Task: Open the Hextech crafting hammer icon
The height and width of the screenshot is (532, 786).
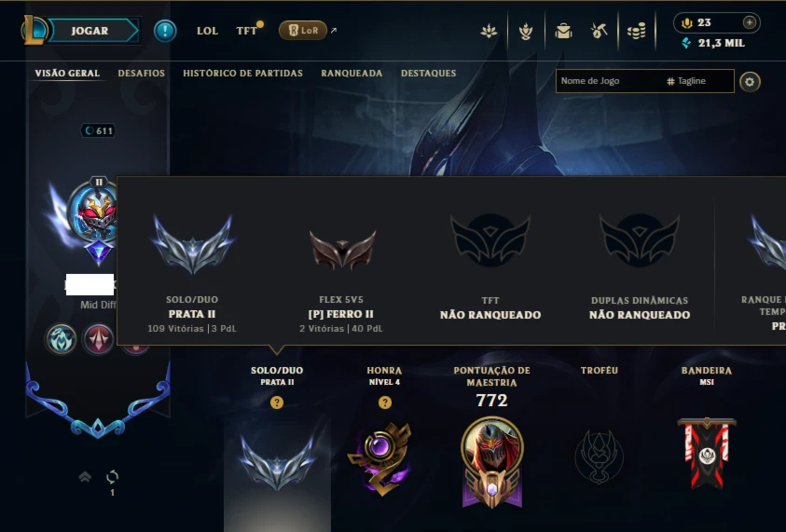Action: click(x=599, y=32)
